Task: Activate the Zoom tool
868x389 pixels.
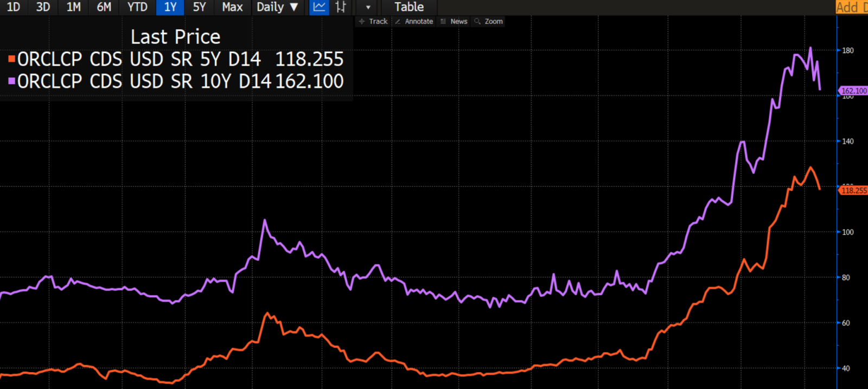Action: (x=489, y=21)
